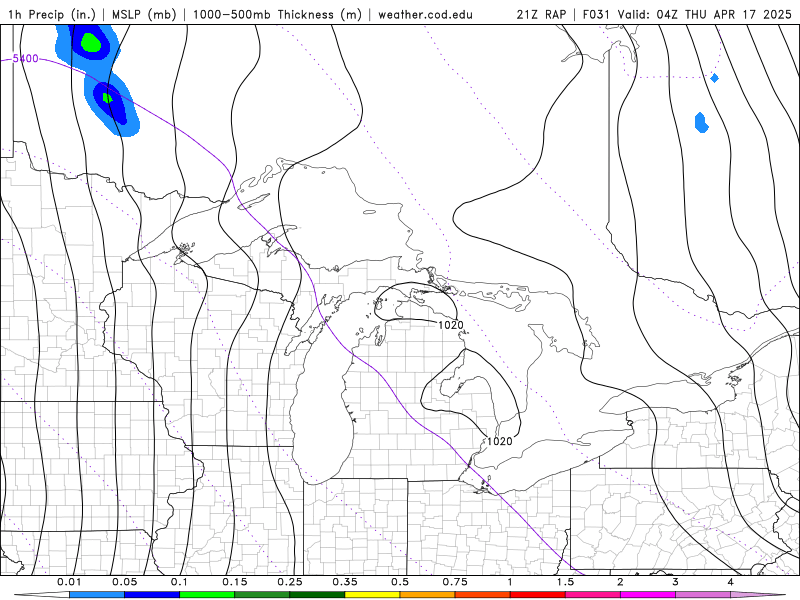Click the '1000-500mb Thickness (m)' header label
The image size is (800, 600).
click(277, 14)
